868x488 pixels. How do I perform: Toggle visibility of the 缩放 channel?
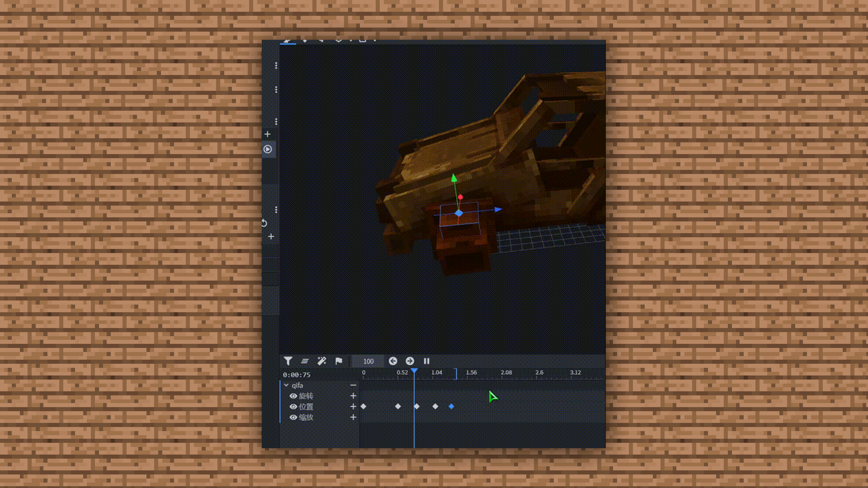pos(293,418)
